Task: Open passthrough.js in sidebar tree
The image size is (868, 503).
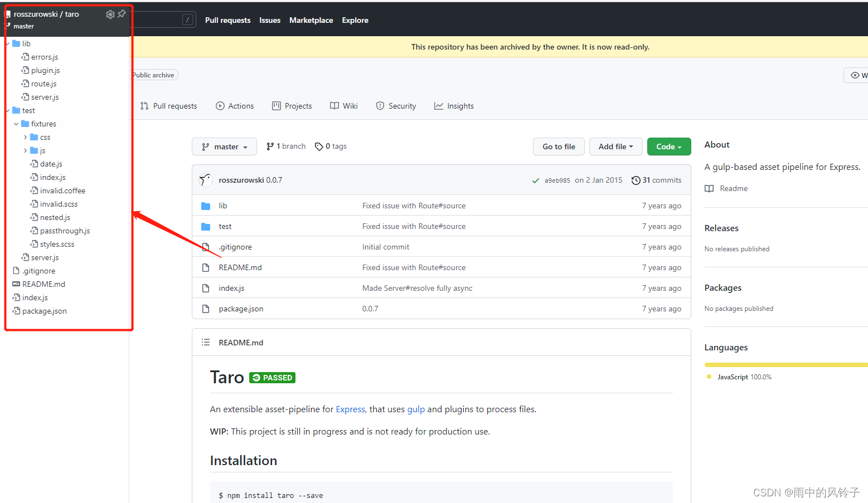Action: (65, 231)
